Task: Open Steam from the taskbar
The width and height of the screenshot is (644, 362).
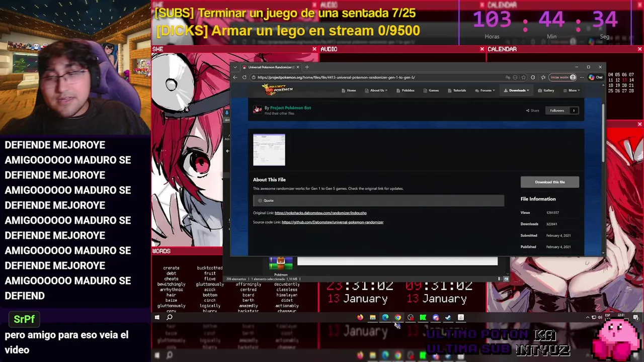Action: click(448, 317)
